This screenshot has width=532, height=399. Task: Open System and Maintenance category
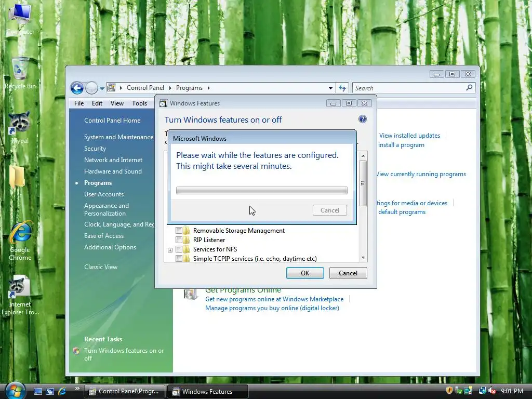point(119,137)
